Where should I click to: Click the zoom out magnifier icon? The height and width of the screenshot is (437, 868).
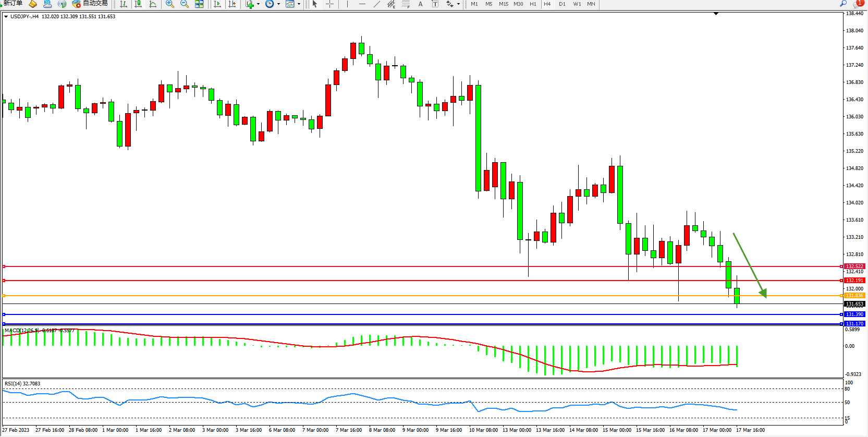pyautogui.click(x=185, y=4)
